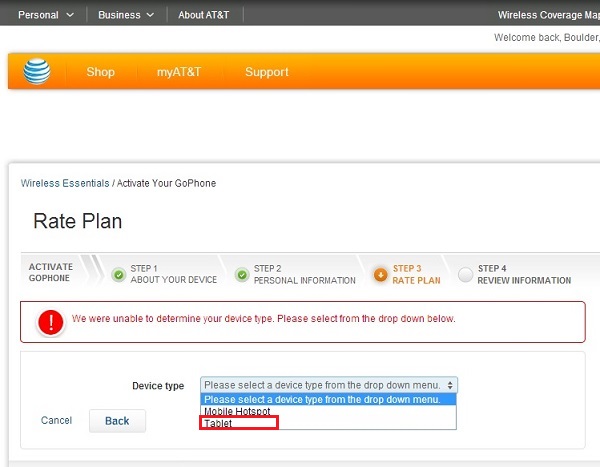Viewport: 600px width, 467px height.
Task: Click the About AT&T link
Action: (x=204, y=15)
